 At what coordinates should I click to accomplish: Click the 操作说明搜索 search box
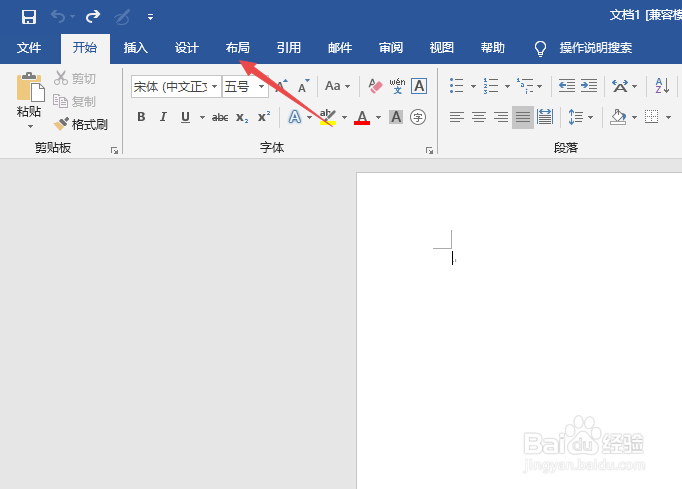[595, 48]
